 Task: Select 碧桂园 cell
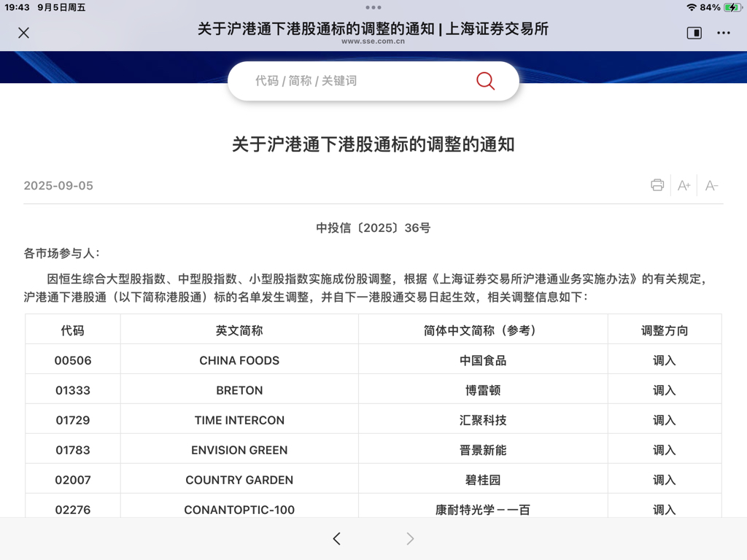[x=483, y=480]
